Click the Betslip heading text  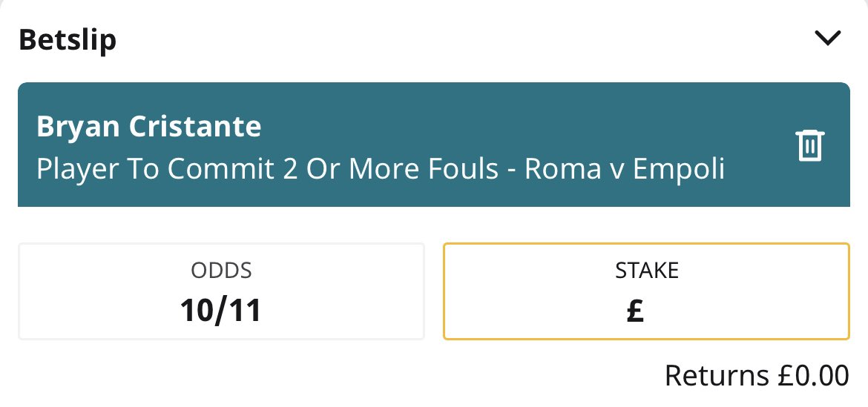68,40
